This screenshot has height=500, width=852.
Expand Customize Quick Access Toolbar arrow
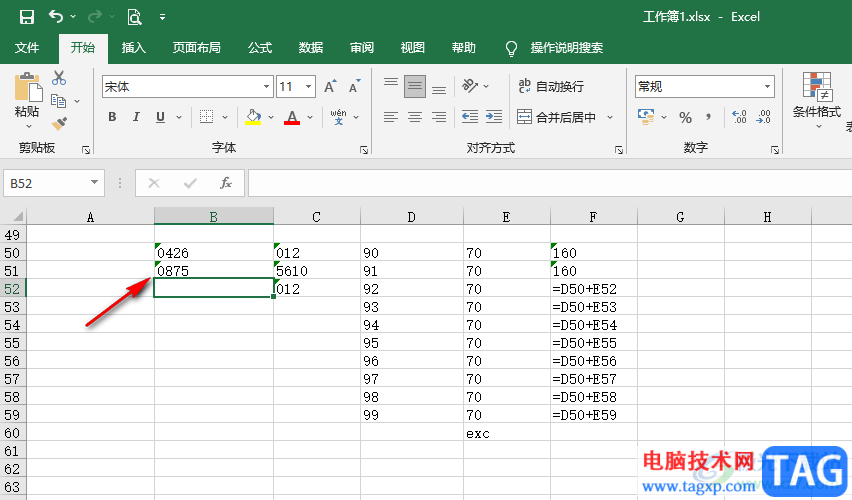tap(162, 17)
